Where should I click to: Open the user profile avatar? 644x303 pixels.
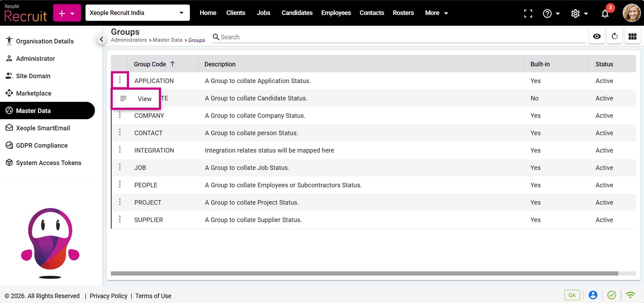632,13
